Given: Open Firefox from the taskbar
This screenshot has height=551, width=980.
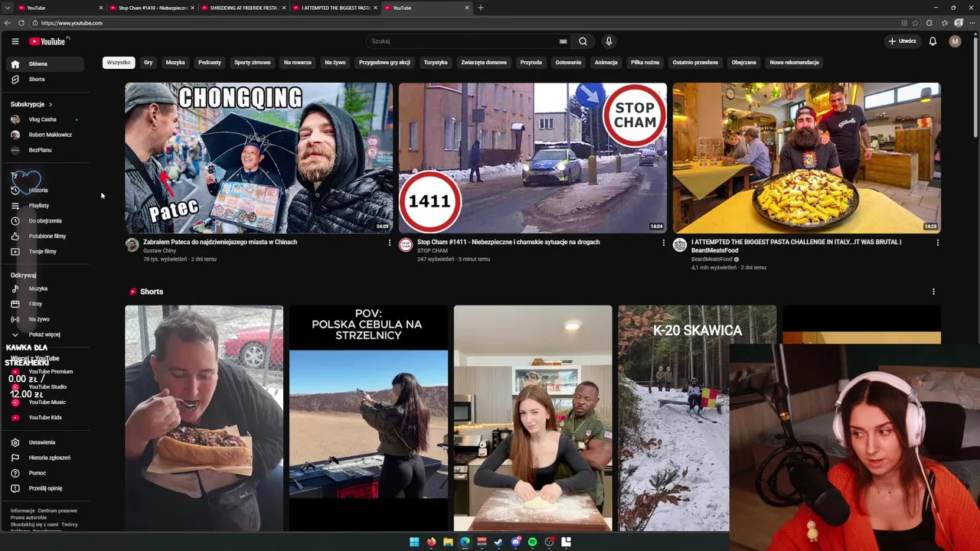Looking at the screenshot, I should [x=431, y=542].
